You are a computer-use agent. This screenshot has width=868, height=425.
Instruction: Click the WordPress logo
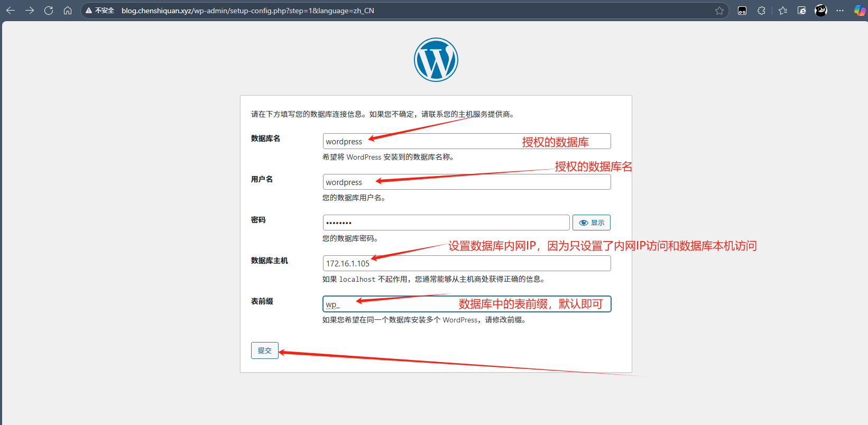click(436, 60)
